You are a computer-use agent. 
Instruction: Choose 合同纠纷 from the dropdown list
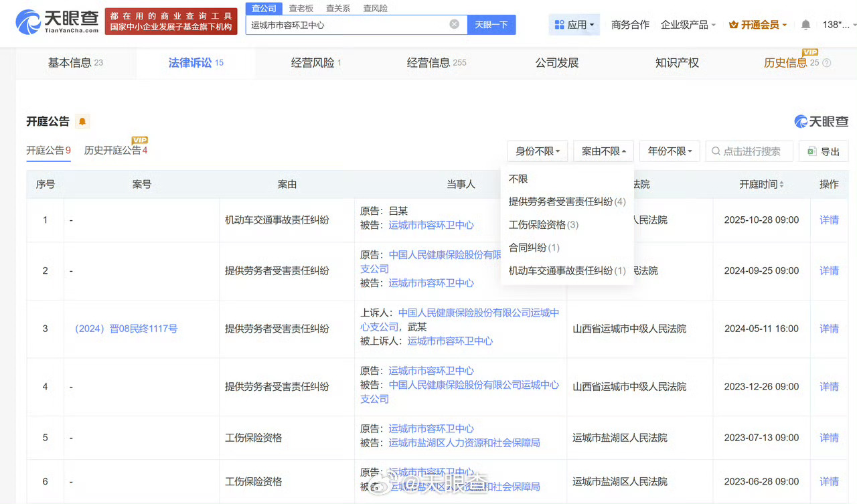pyautogui.click(x=534, y=248)
